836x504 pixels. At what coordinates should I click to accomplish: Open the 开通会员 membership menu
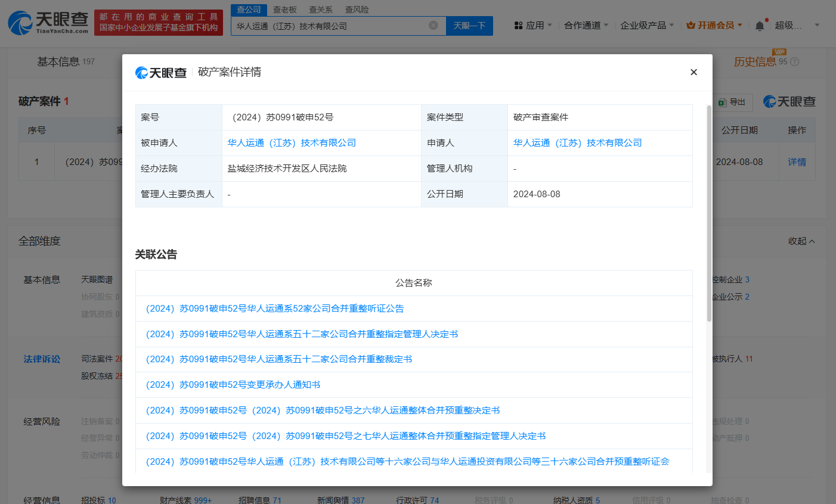tap(714, 26)
